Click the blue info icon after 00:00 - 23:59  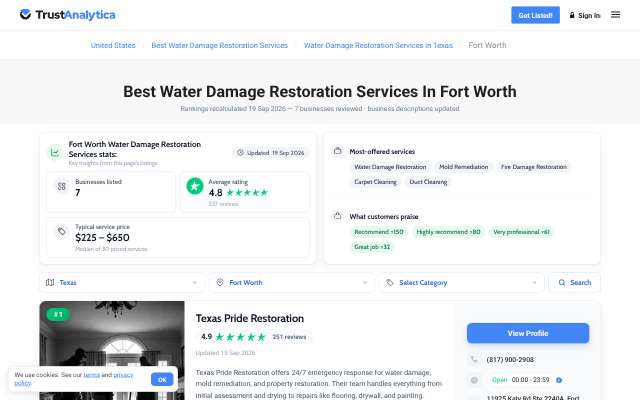(559, 380)
